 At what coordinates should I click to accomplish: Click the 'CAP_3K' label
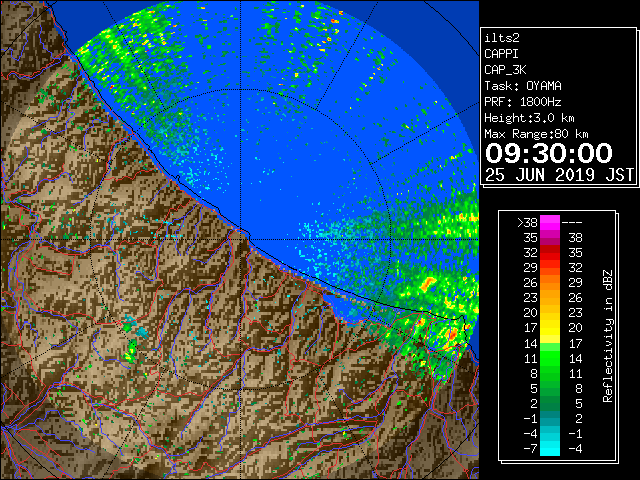coord(505,70)
